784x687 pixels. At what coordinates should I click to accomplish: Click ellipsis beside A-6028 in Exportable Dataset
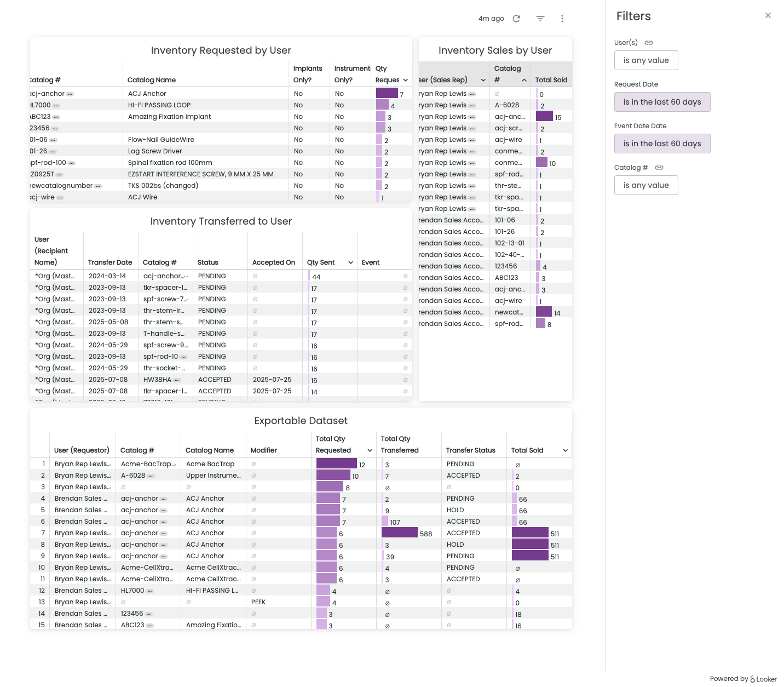[151, 476]
